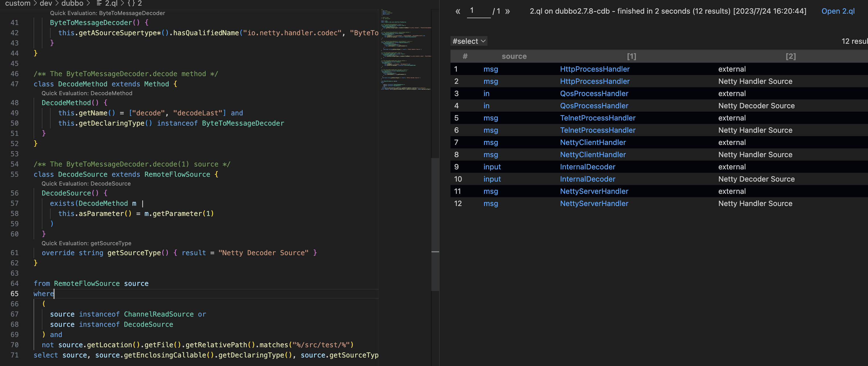
Task: Open msg link in result row 2
Action: (491, 81)
